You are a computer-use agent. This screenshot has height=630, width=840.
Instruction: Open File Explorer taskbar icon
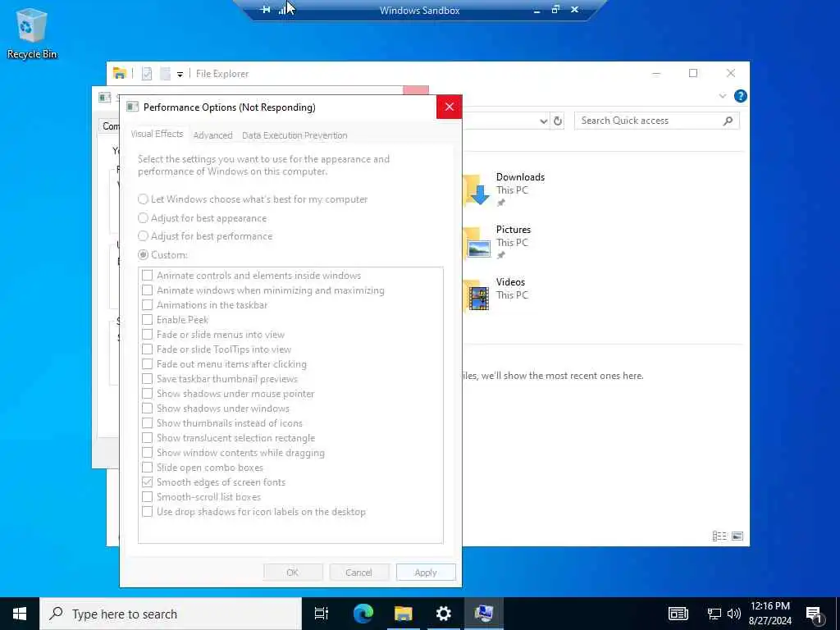[x=403, y=614]
